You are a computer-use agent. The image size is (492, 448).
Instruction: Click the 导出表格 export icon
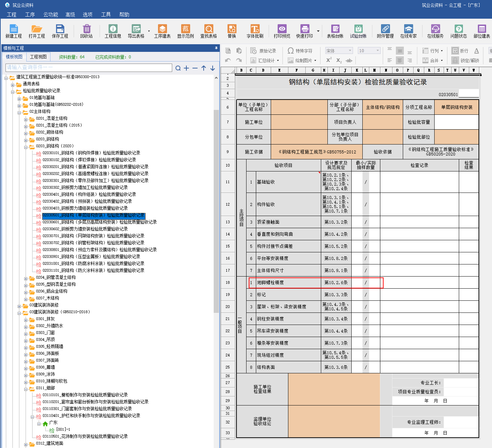tap(136, 31)
